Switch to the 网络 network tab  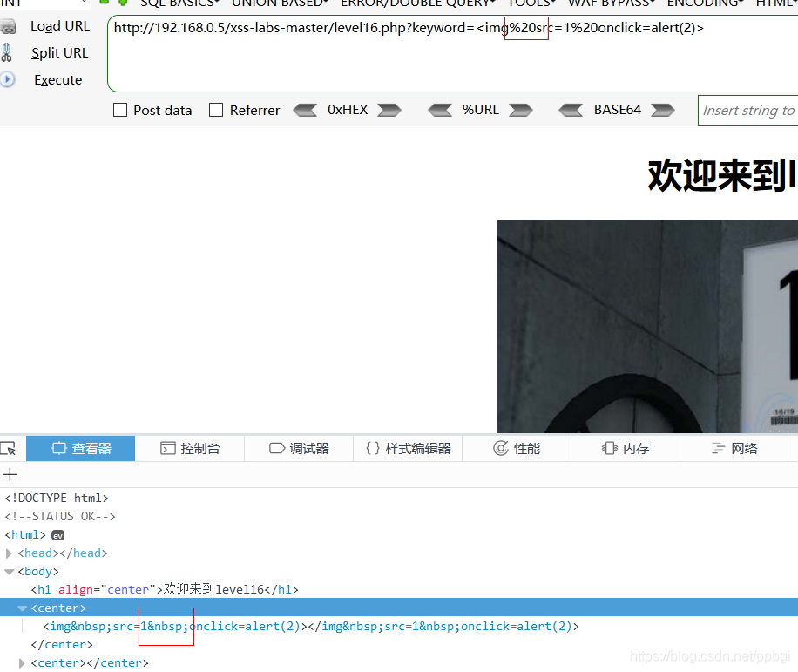coord(734,449)
